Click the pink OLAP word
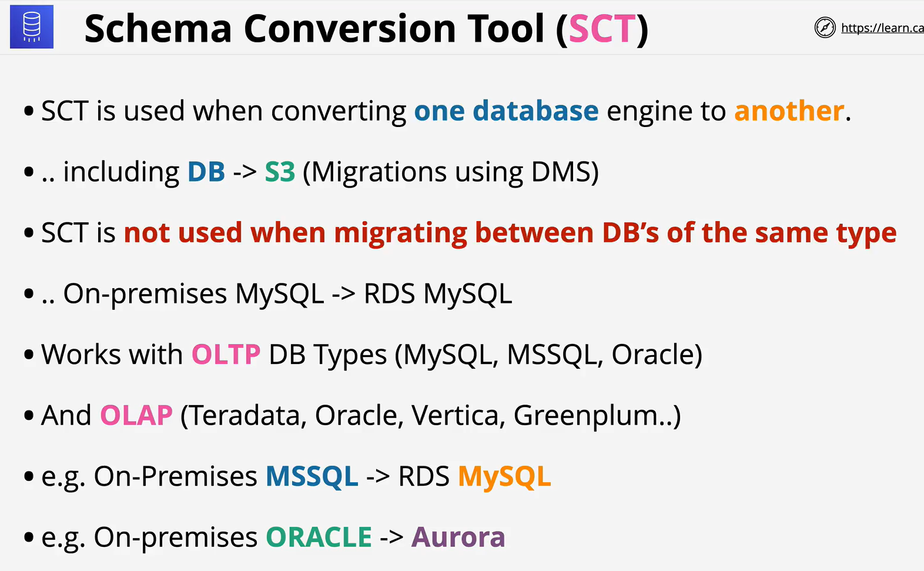The height and width of the screenshot is (571, 924). click(136, 415)
